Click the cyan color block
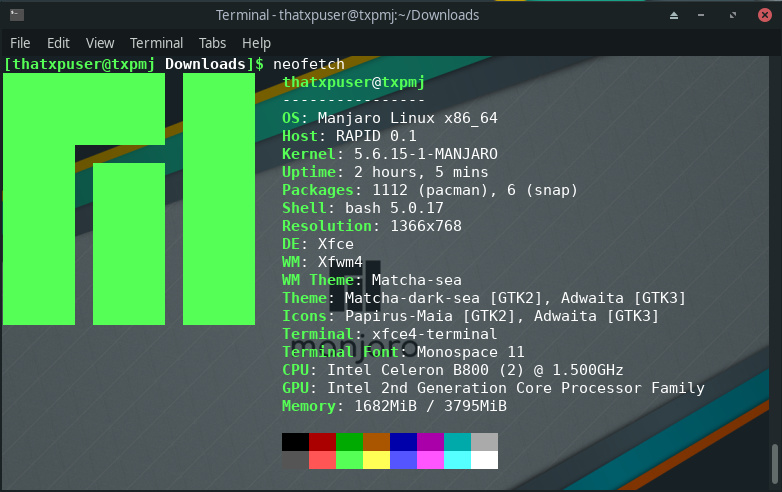The image size is (782, 492). 457,460
